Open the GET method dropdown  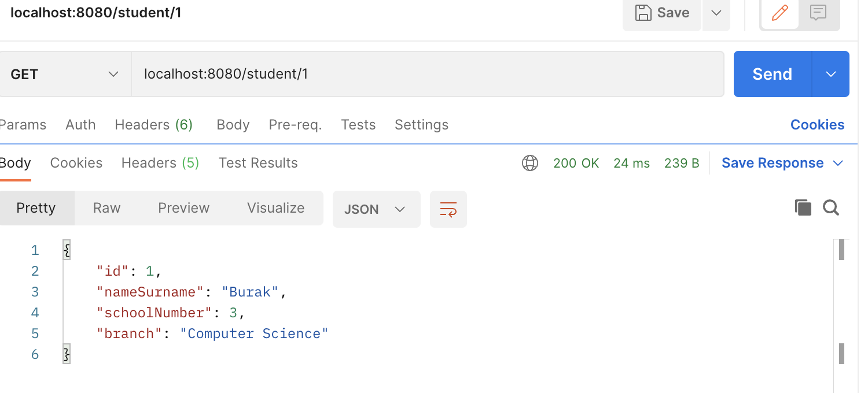65,74
